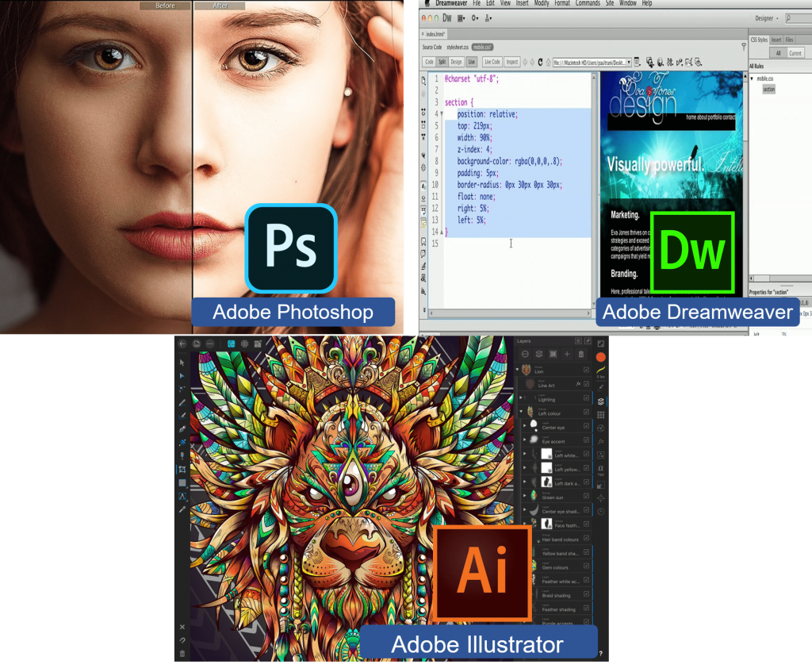Screen dimensions: 812x672
Task: Open the Dreamweaver layout icon menu
Action: [x=461, y=19]
